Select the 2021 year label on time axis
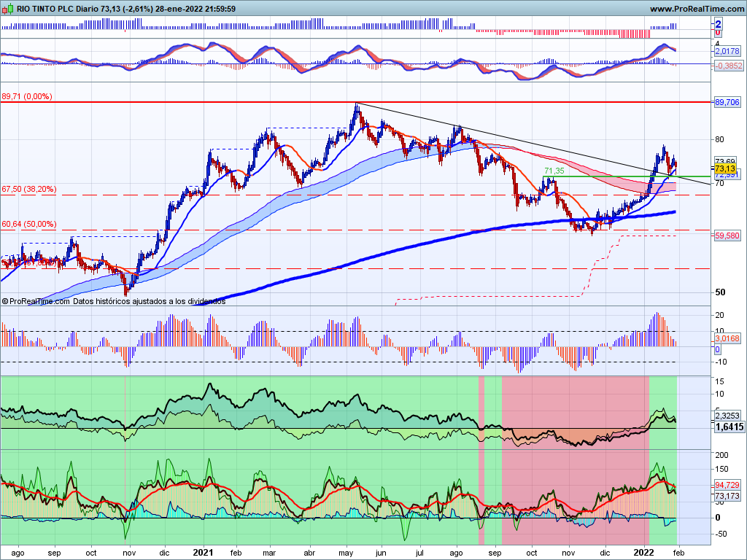747x560 pixels. click(x=203, y=553)
